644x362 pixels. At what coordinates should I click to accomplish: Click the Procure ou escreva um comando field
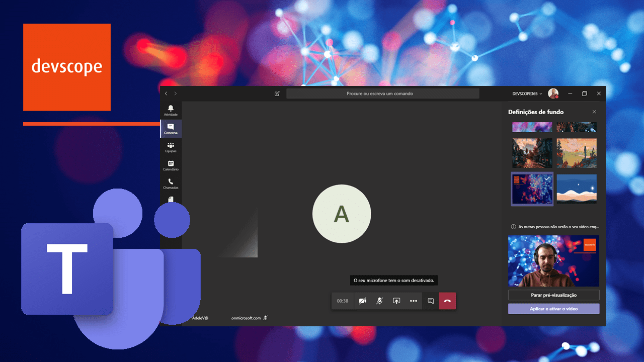pos(382,94)
